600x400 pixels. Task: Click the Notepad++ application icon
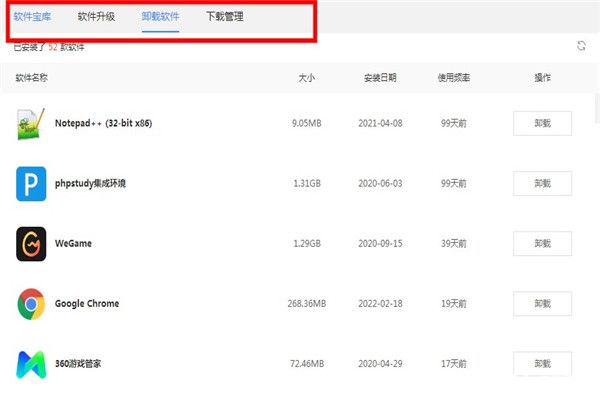[31, 124]
